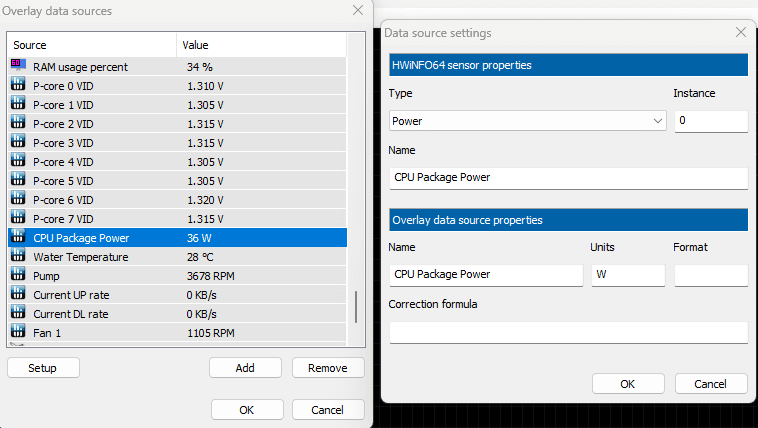Click the Current UP rate icon

[x=18, y=294]
